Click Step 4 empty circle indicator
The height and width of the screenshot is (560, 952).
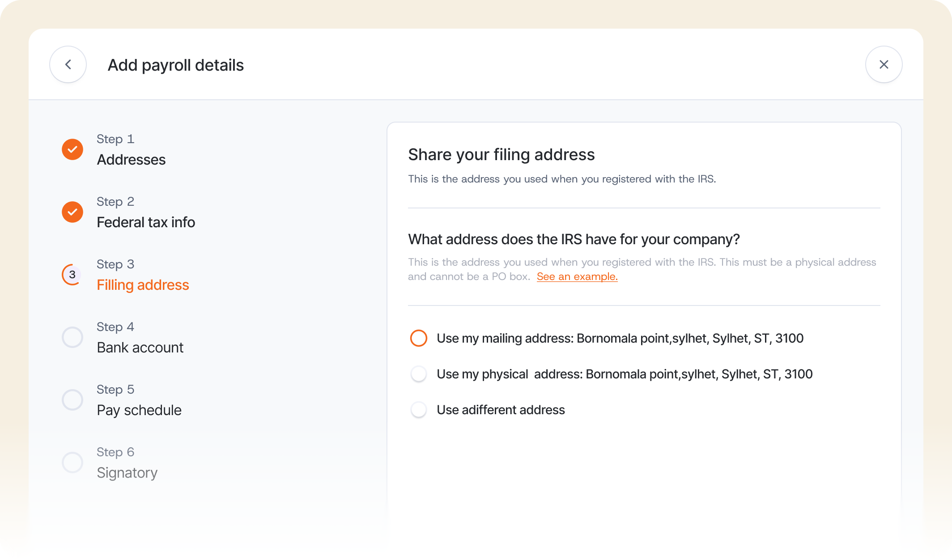[x=72, y=337]
